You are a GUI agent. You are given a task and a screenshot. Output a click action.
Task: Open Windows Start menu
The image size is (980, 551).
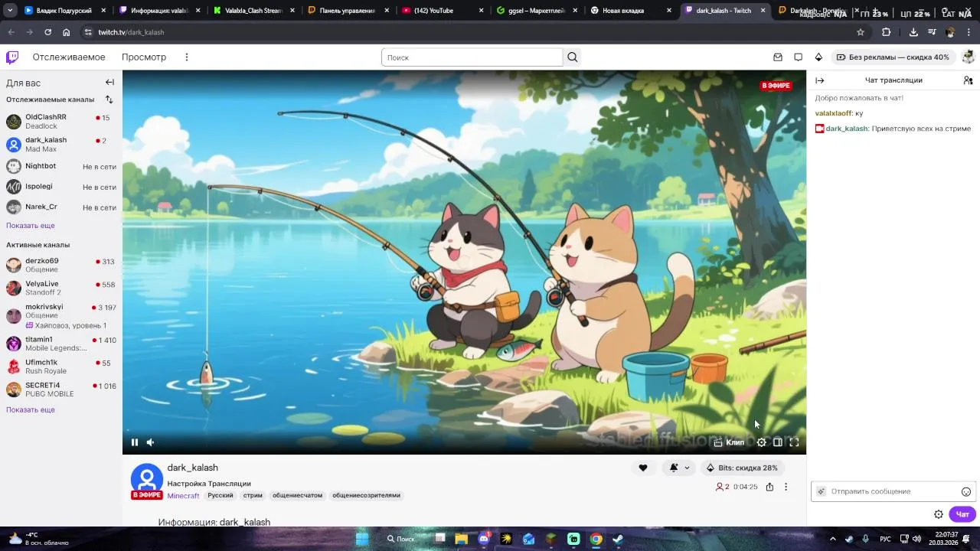click(x=362, y=539)
